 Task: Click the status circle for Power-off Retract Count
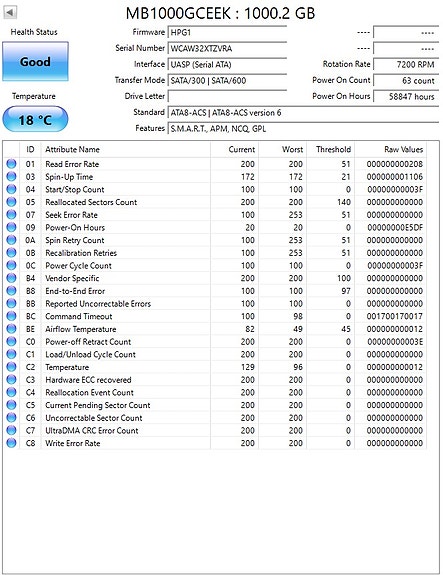click(11, 342)
